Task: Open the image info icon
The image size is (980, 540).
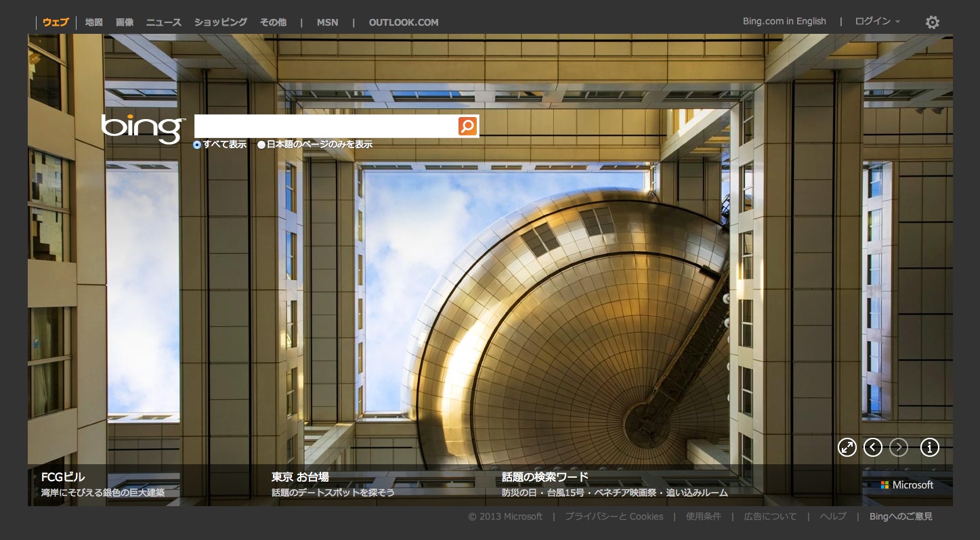Action: (930, 447)
